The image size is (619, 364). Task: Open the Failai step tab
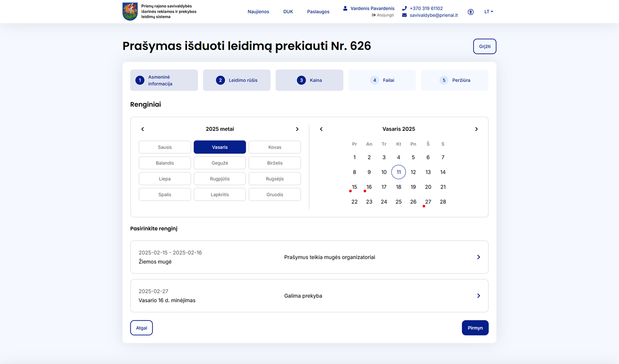tap(382, 80)
